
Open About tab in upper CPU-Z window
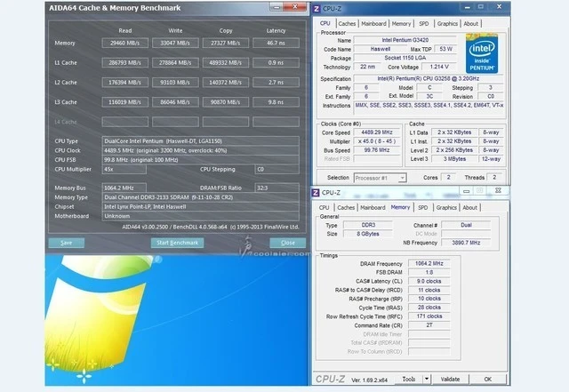tap(470, 24)
